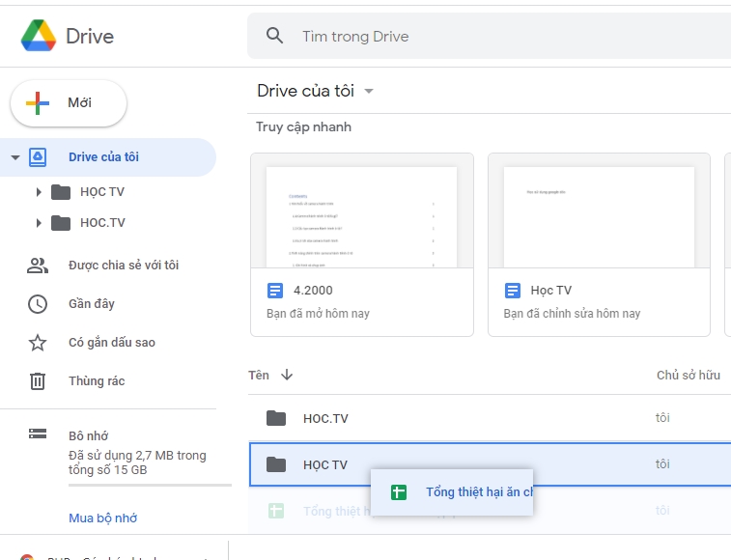731x560 pixels.
Task: Click the trash bin icon
Action: [x=38, y=381]
